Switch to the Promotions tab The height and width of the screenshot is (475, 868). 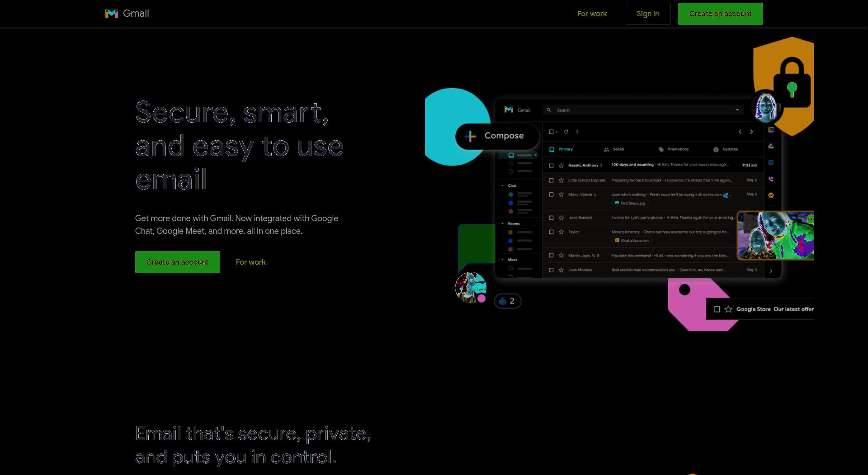674,149
